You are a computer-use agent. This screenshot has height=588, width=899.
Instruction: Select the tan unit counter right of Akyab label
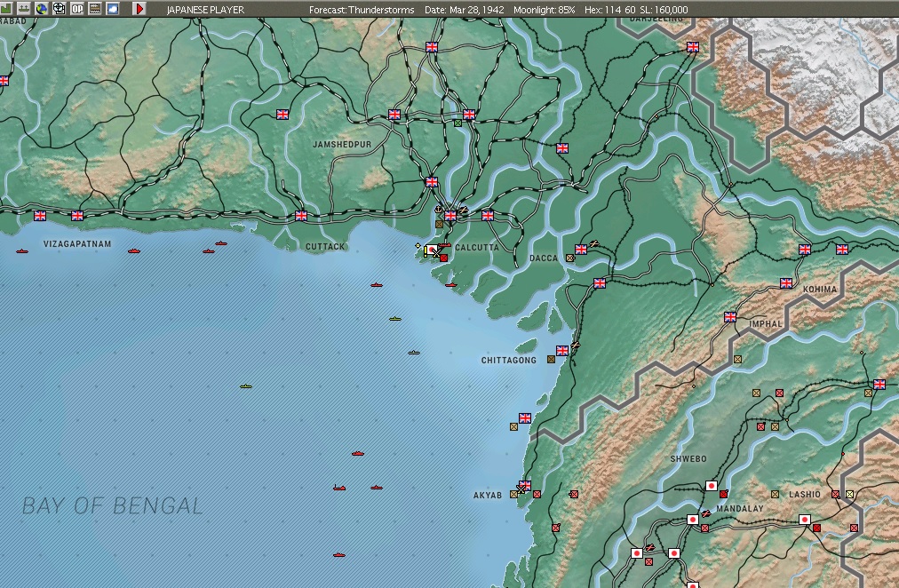tap(513, 494)
